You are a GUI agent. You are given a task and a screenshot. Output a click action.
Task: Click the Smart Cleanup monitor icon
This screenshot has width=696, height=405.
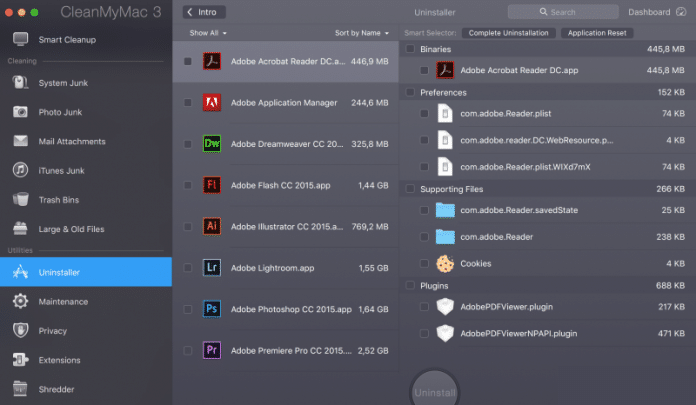pos(20,39)
